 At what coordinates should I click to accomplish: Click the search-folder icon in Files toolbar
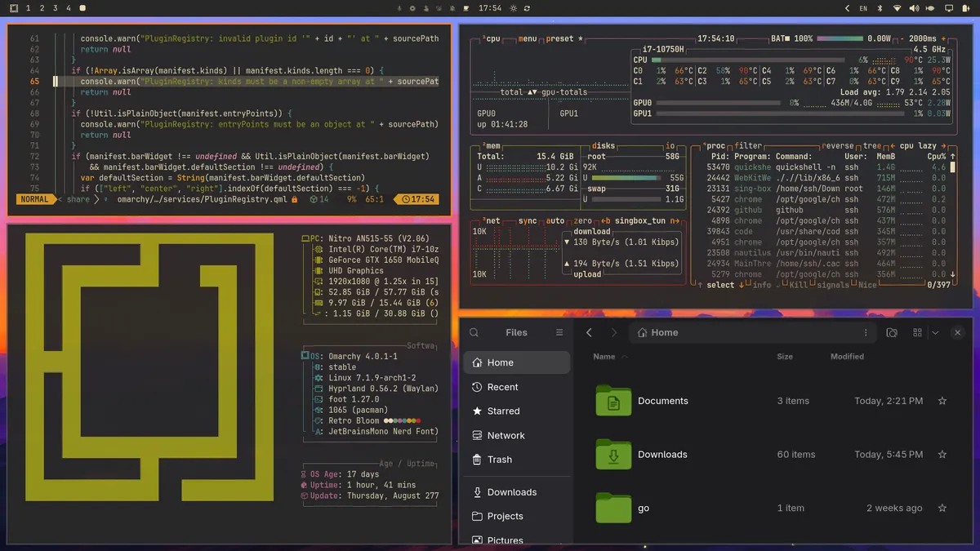(x=892, y=332)
